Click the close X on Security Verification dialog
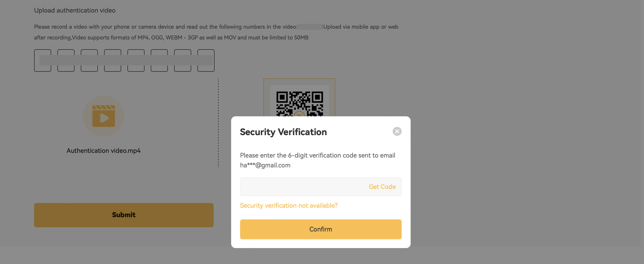Viewport: 644px width, 264px height. [x=397, y=132]
